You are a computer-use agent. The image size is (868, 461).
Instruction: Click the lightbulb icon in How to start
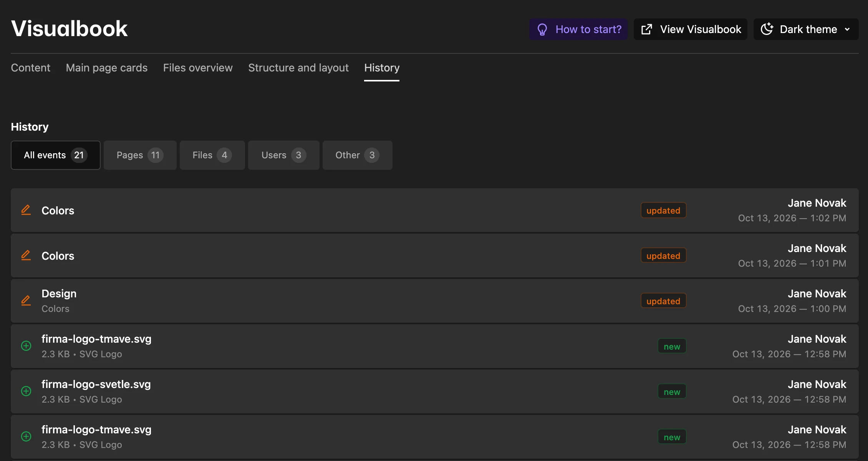coord(542,30)
